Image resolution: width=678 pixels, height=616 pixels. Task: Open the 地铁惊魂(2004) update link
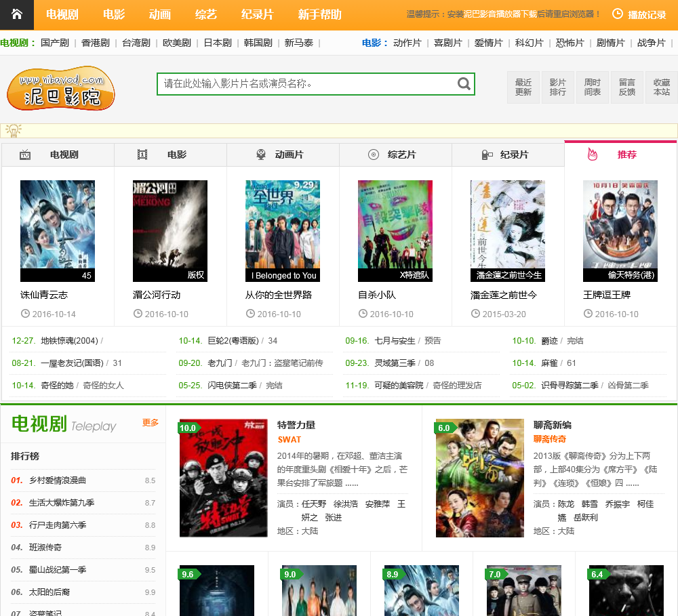(x=70, y=341)
